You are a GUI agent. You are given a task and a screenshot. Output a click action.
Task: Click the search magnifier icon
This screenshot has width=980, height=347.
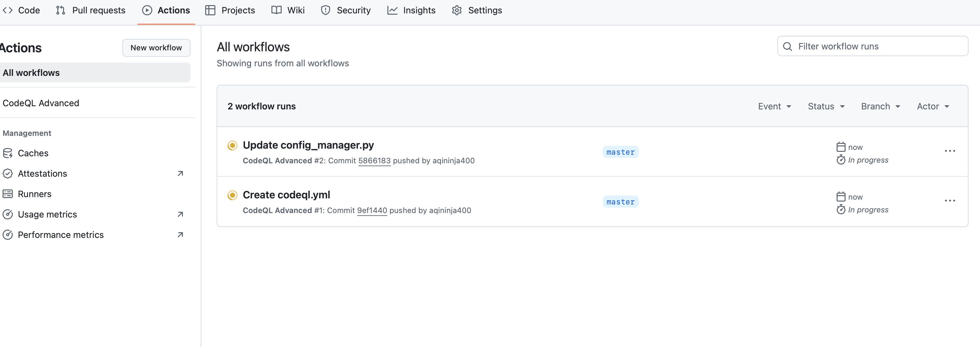[788, 47]
